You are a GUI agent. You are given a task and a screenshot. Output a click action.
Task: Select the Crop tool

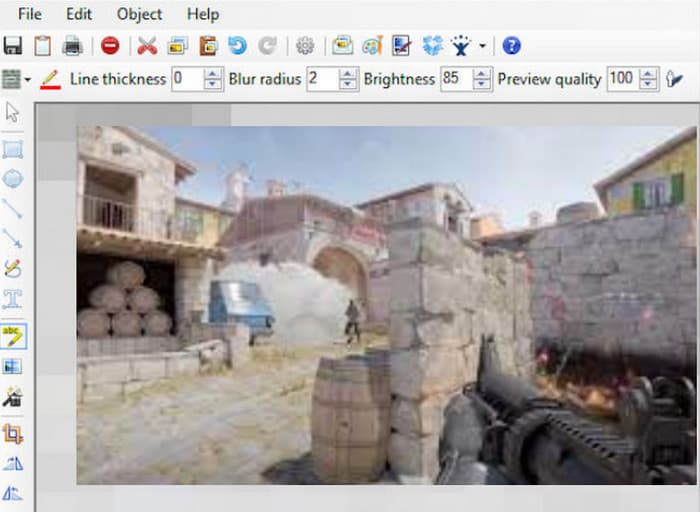12,434
